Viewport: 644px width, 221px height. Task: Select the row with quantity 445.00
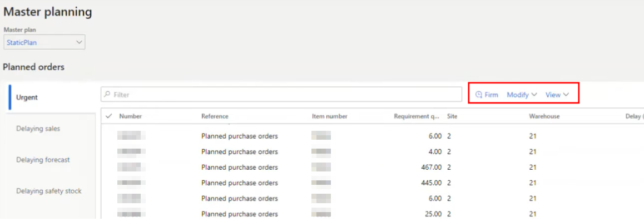[x=372, y=183]
